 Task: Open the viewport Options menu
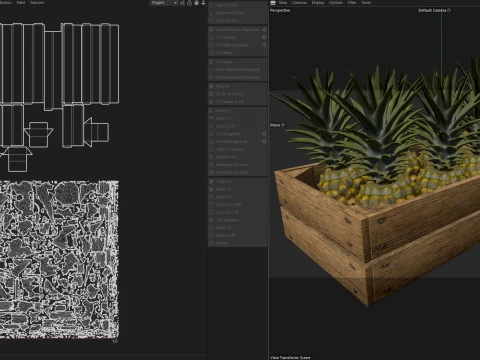pos(336,3)
